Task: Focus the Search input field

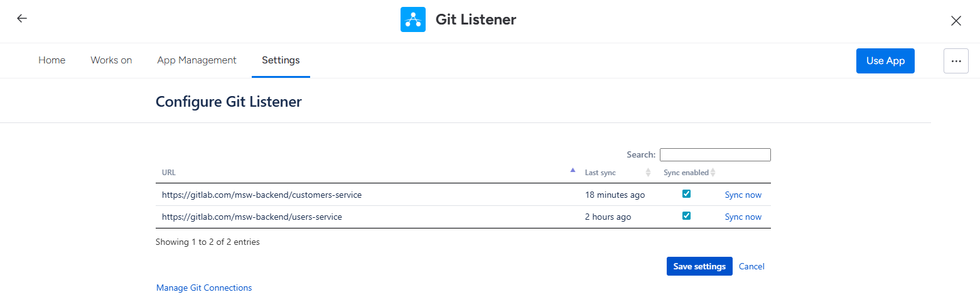Action: pos(714,154)
